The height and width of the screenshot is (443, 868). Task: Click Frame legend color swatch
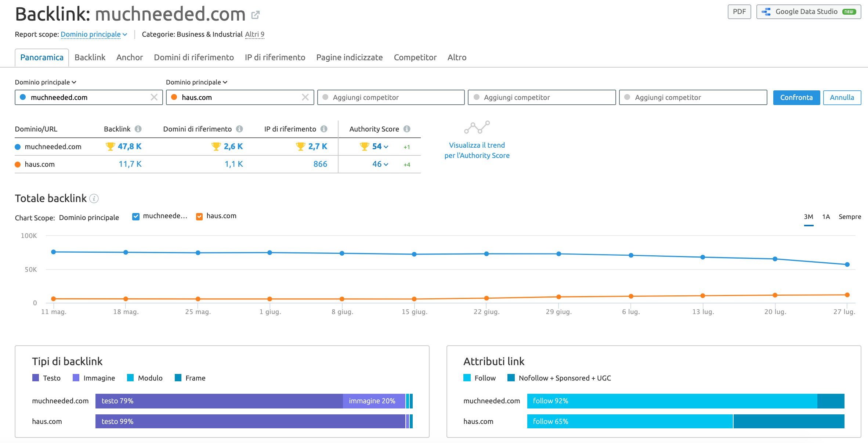pos(178,378)
